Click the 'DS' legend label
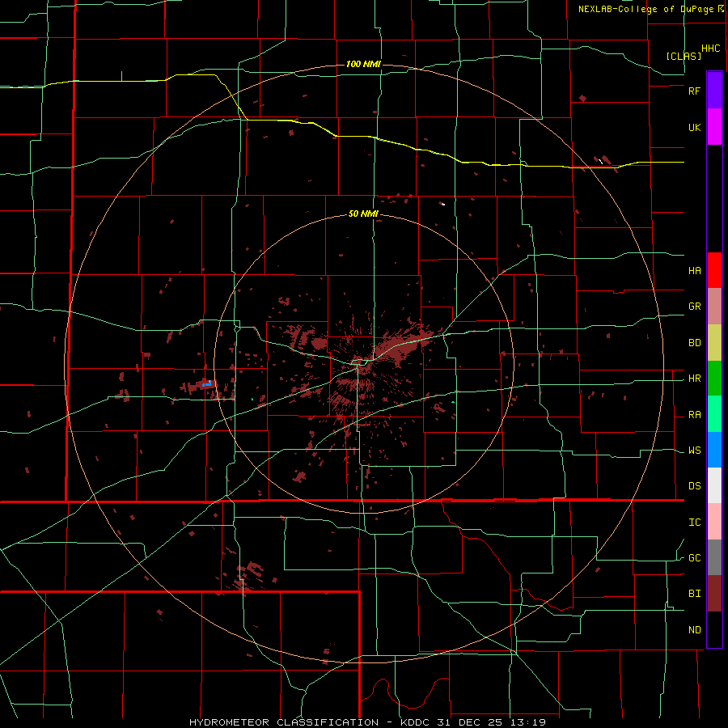Screen dimensions: 728x728 [x=694, y=485]
